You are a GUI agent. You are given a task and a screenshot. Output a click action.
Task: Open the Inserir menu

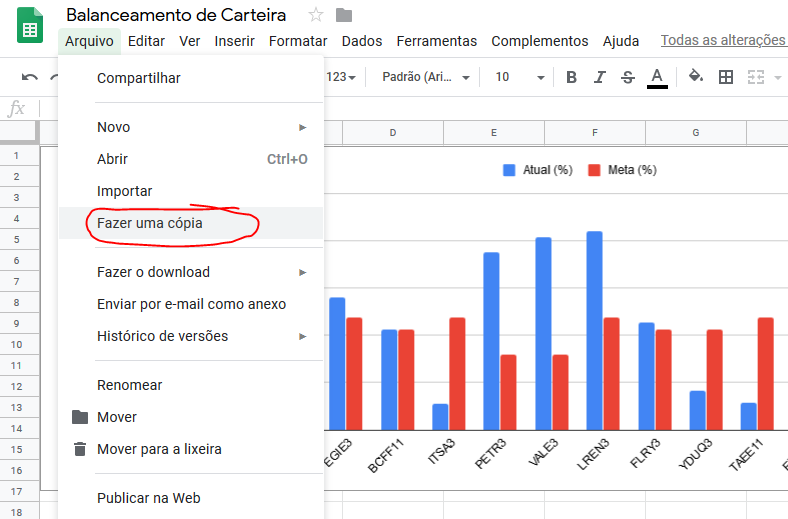tap(234, 41)
